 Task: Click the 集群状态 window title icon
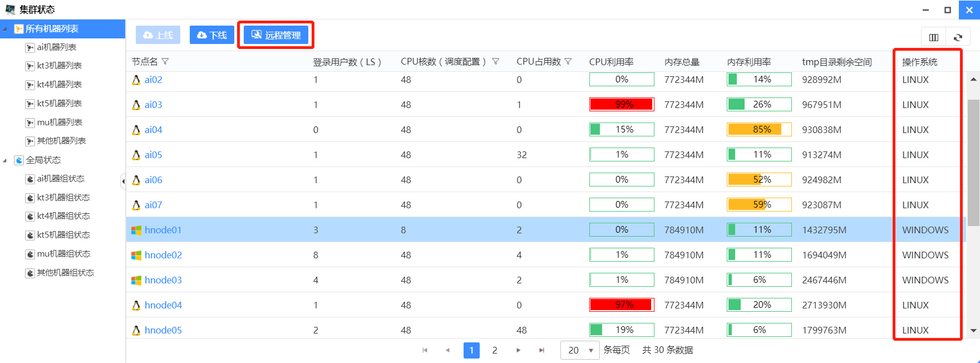coord(10,9)
